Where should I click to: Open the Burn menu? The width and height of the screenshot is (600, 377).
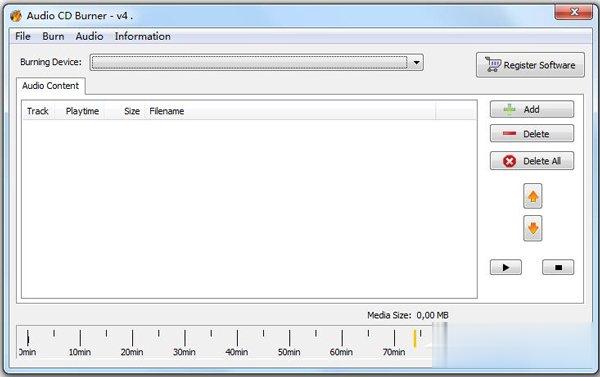tap(53, 36)
